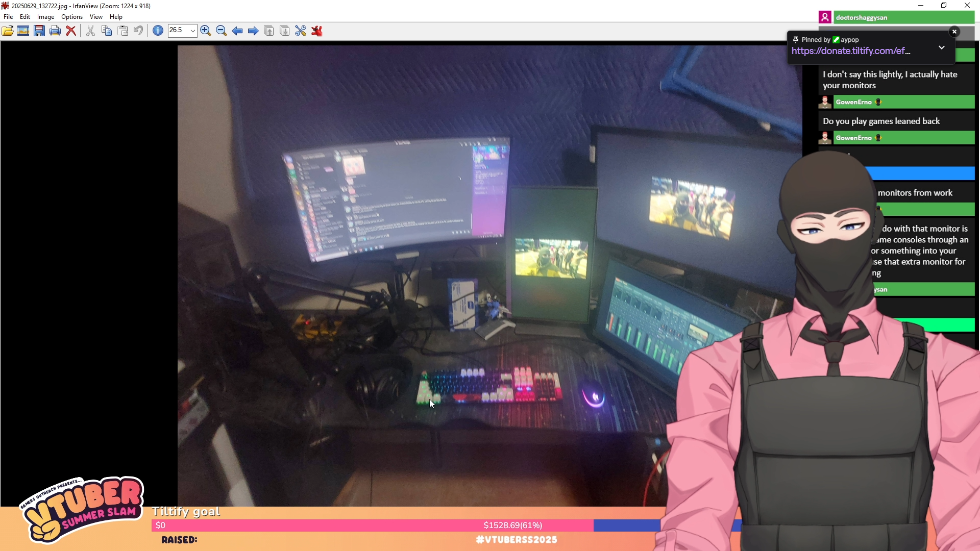Open the Help menu
980x551 pixels.
tap(116, 17)
